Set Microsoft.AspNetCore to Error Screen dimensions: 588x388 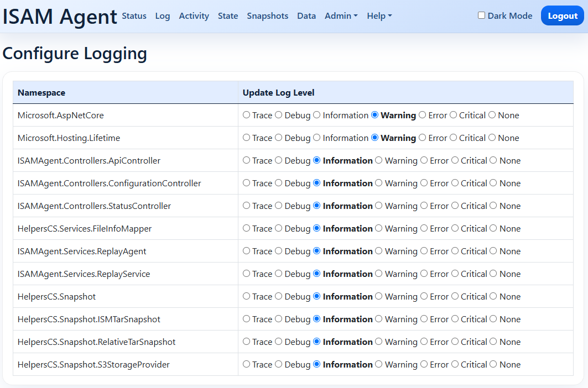tap(422, 115)
